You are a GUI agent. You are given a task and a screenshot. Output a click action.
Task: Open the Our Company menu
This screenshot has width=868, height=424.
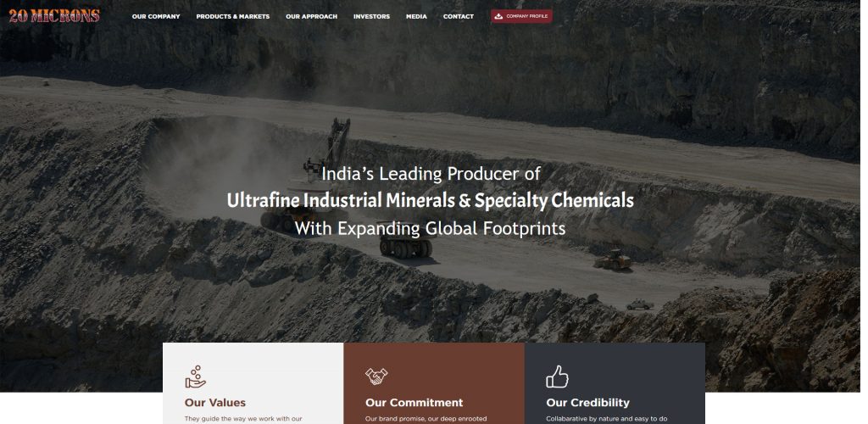156,17
